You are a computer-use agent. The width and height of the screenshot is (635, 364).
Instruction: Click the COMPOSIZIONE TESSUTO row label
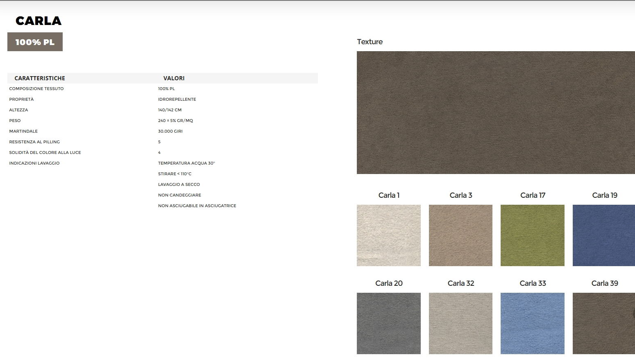pos(36,89)
